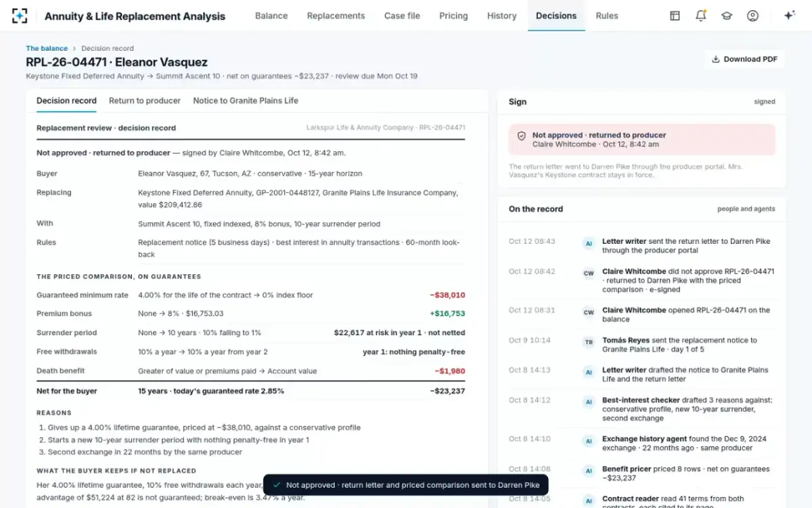Click AI avatar beside Exchange history agent entry

point(589,440)
